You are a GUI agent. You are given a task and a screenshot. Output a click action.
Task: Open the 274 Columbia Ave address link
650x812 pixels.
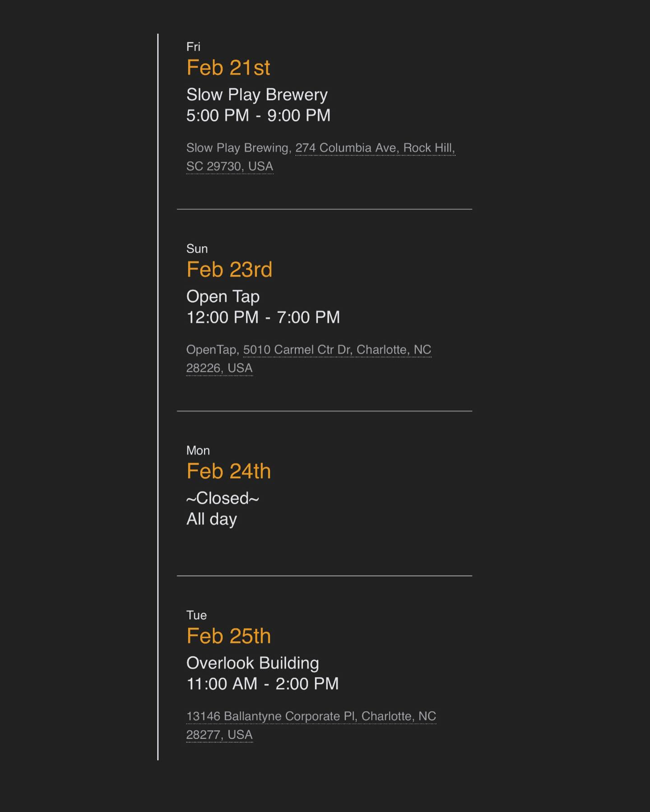pyautogui.click(x=375, y=148)
